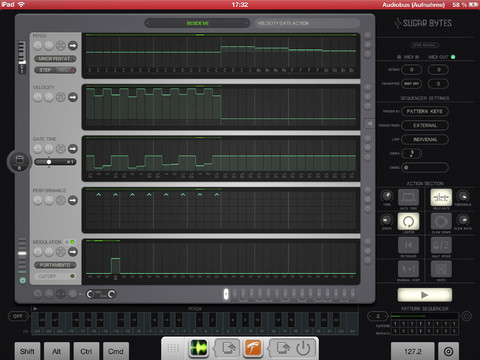The height and width of the screenshot is (360, 480).
Task: Click the Shift modifier key
Action: (27, 351)
